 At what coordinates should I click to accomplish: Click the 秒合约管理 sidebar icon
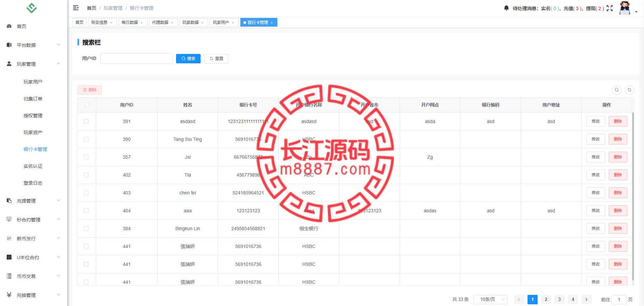[9, 219]
